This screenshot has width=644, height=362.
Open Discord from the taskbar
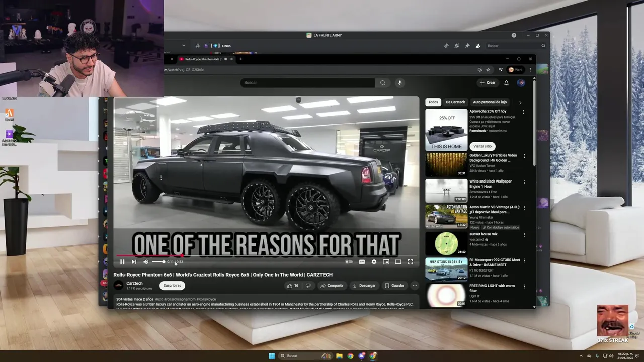(361, 356)
